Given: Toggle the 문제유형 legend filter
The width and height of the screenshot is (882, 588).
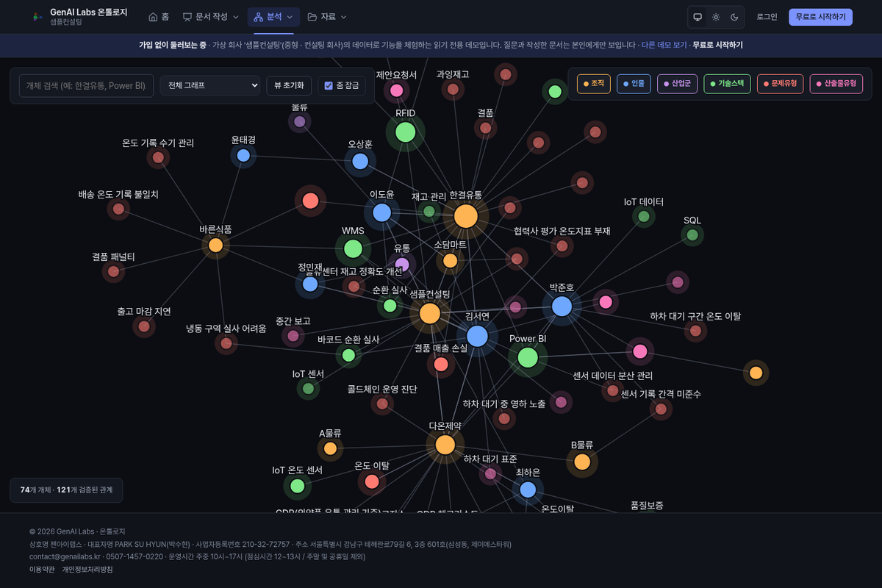Looking at the screenshot, I should click(x=781, y=84).
